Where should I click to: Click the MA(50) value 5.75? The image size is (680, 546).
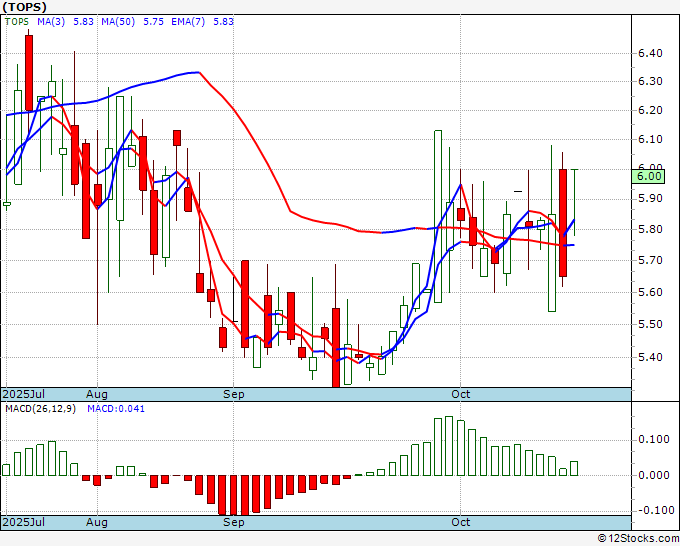pos(154,21)
